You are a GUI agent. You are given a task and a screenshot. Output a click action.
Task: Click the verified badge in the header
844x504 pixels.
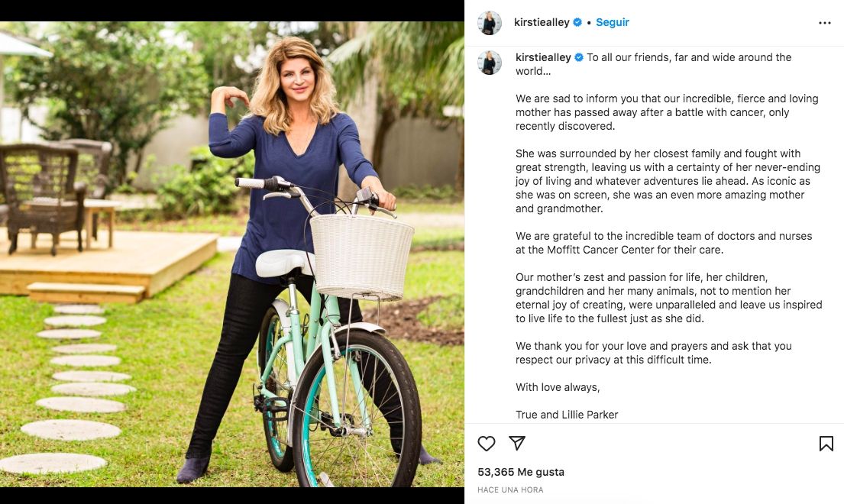pyautogui.click(x=577, y=22)
